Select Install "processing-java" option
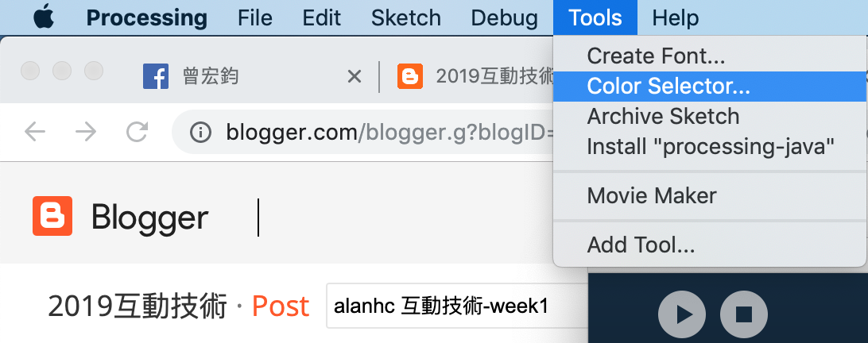Screen dimensions: 868x343 (x=711, y=147)
